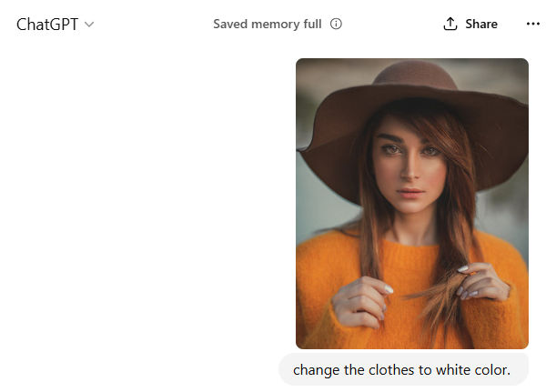Click the word 'change' in the message

coord(315,370)
